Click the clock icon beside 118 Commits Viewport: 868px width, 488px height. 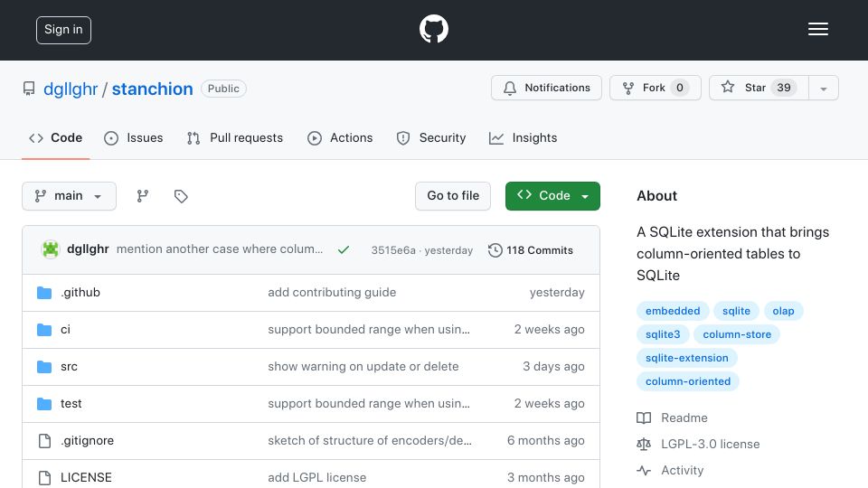tap(495, 250)
